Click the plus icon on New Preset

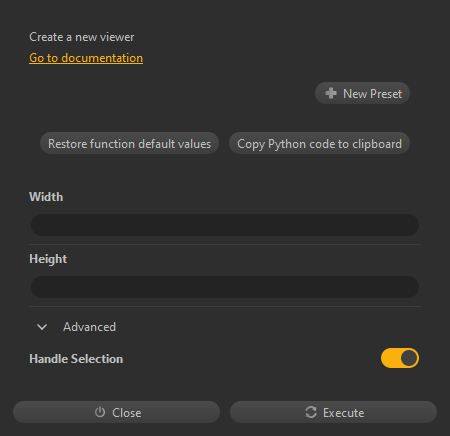pyautogui.click(x=331, y=93)
